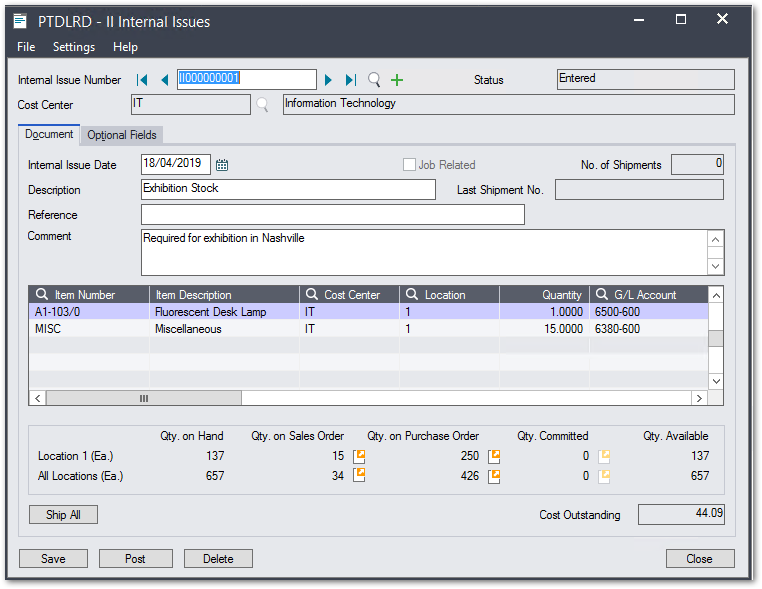Click the Item Number column finder icon
This screenshot has width=762, height=589.
(x=42, y=294)
